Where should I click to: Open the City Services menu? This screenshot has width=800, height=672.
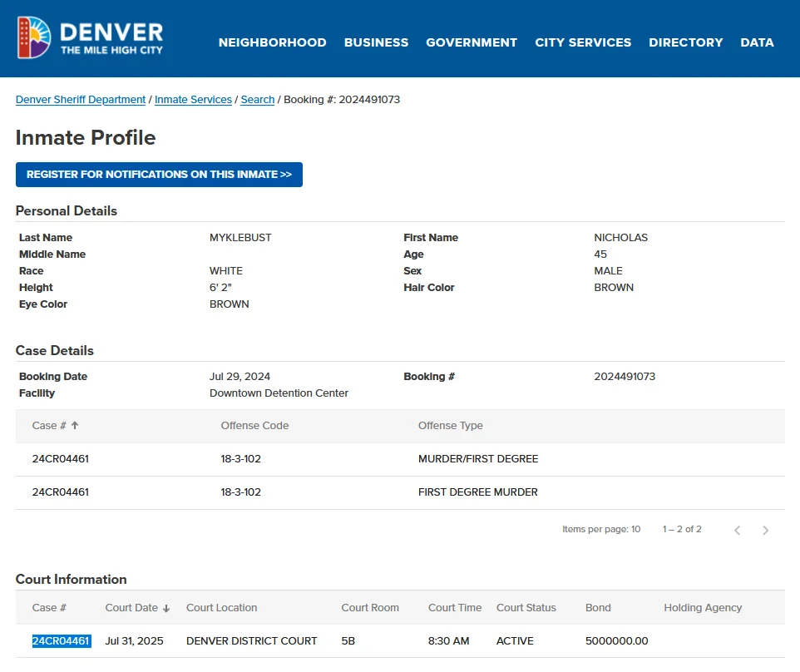[x=582, y=42]
